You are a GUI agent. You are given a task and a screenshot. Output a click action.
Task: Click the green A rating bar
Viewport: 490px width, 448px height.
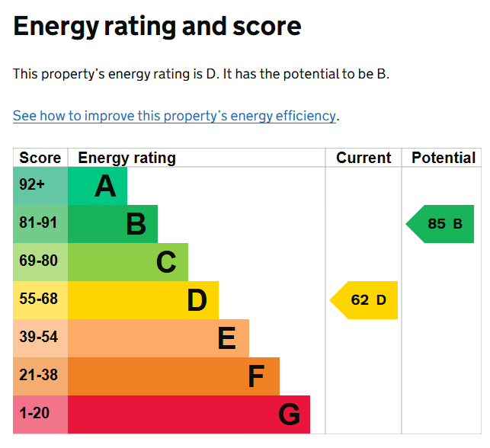[x=98, y=186]
